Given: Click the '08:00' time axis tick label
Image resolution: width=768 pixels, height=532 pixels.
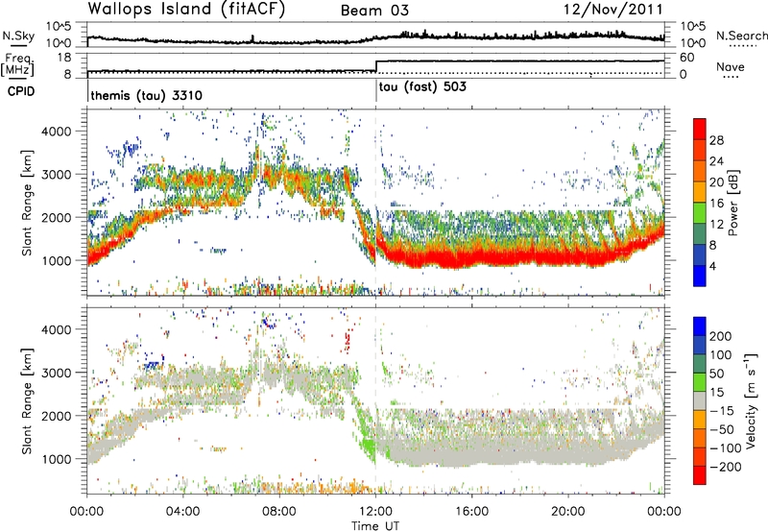Looking at the screenshot, I should coord(279,511).
